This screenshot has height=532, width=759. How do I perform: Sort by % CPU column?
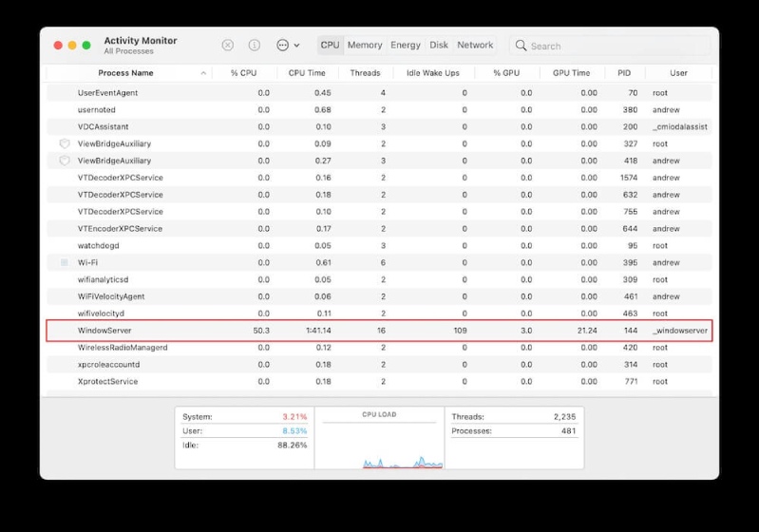(x=243, y=73)
